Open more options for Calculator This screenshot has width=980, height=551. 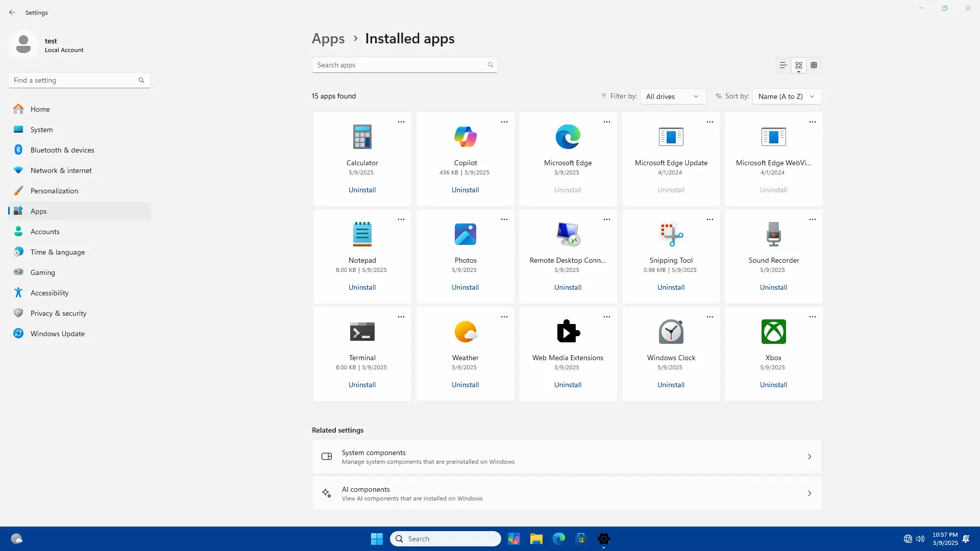pos(401,122)
